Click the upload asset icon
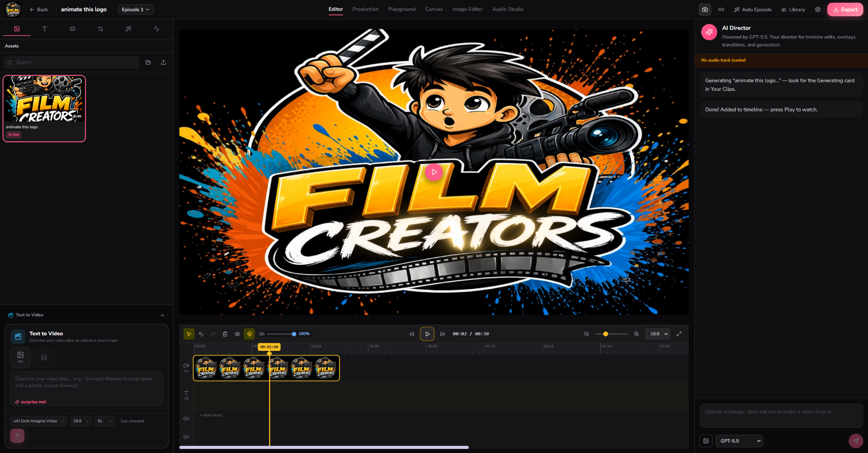 point(164,62)
